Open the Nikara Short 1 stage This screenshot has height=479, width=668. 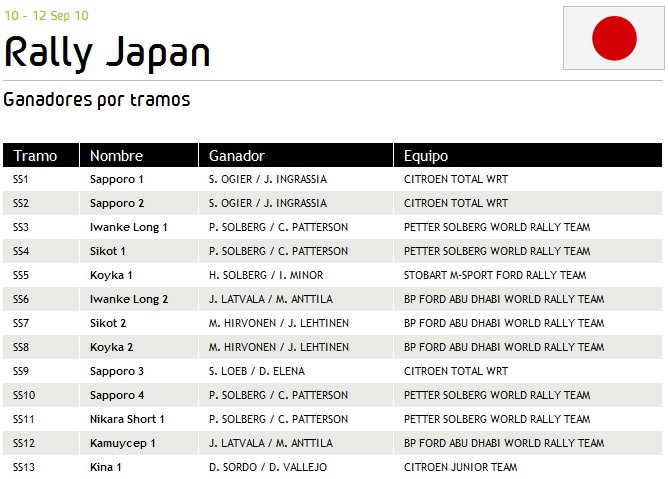pos(127,419)
